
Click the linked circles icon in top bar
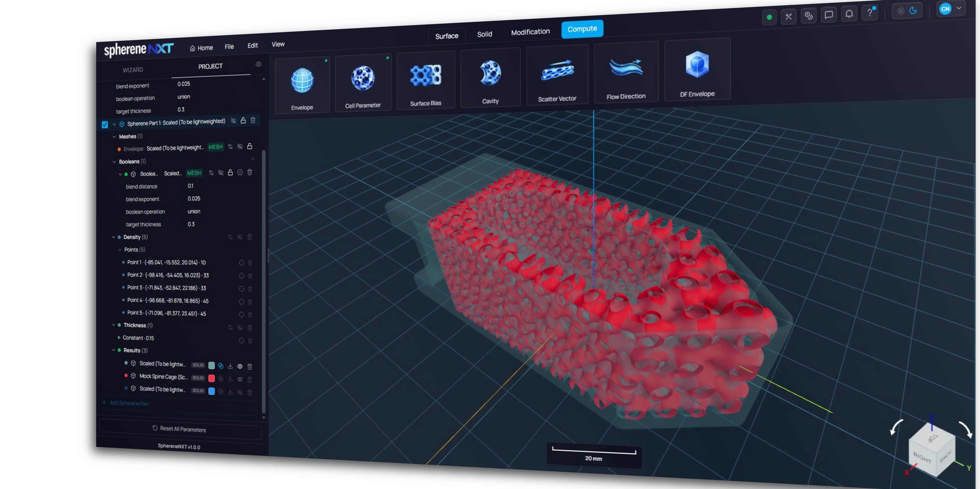(x=808, y=16)
